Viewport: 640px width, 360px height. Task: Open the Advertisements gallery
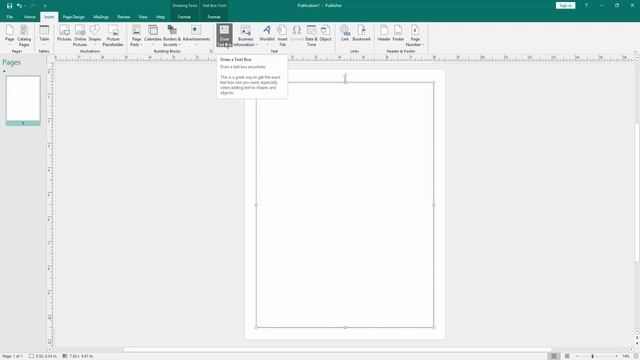tap(196, 35)
